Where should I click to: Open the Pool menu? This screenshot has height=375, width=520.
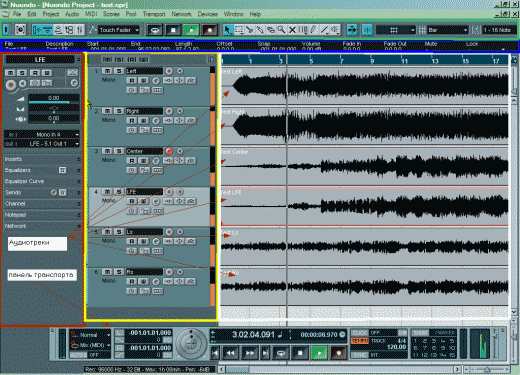pos(131,14)
